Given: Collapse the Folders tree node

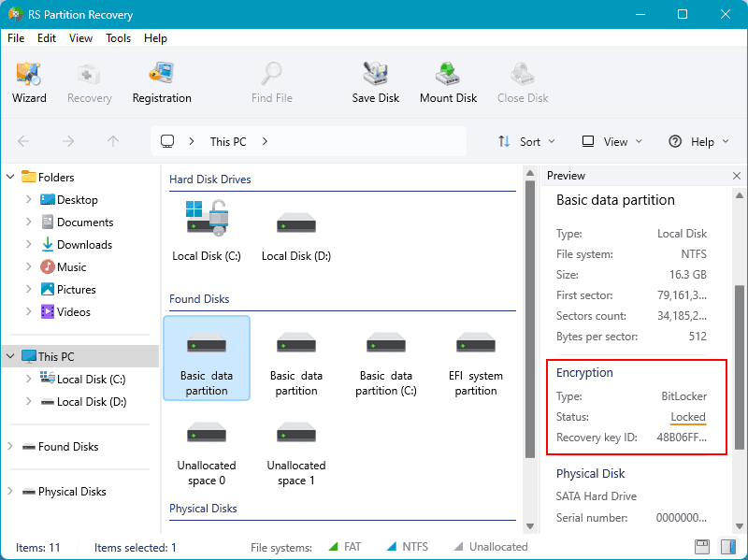Looking at the screenshot, I should pos(10,177).
